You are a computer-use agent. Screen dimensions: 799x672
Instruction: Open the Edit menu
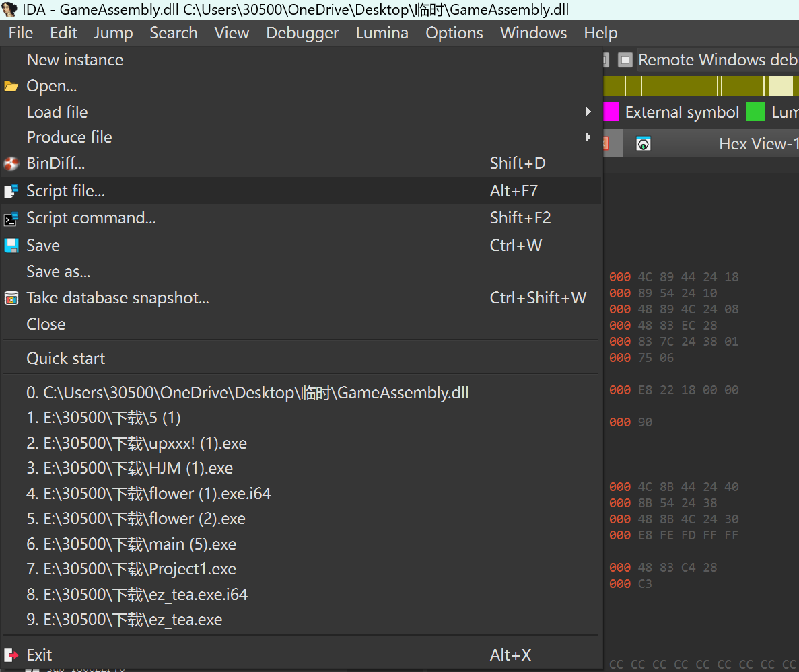[64, 33]
